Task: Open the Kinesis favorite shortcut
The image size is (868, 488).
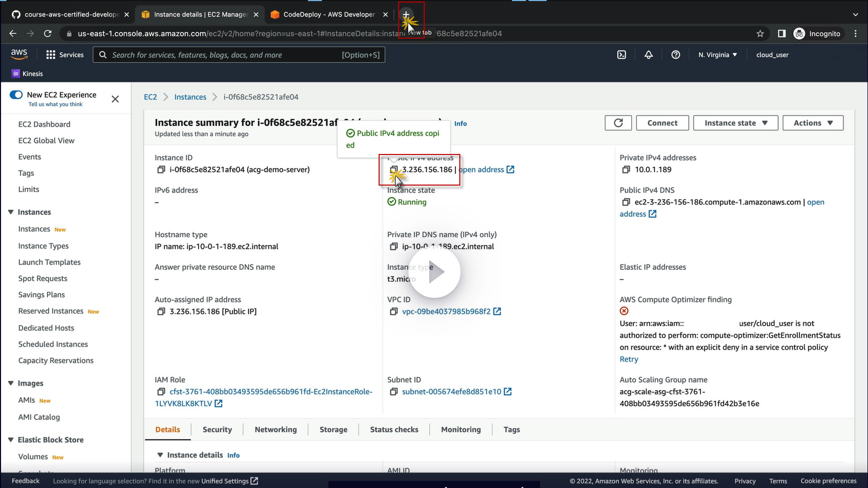Action: (x=28, y=74)
